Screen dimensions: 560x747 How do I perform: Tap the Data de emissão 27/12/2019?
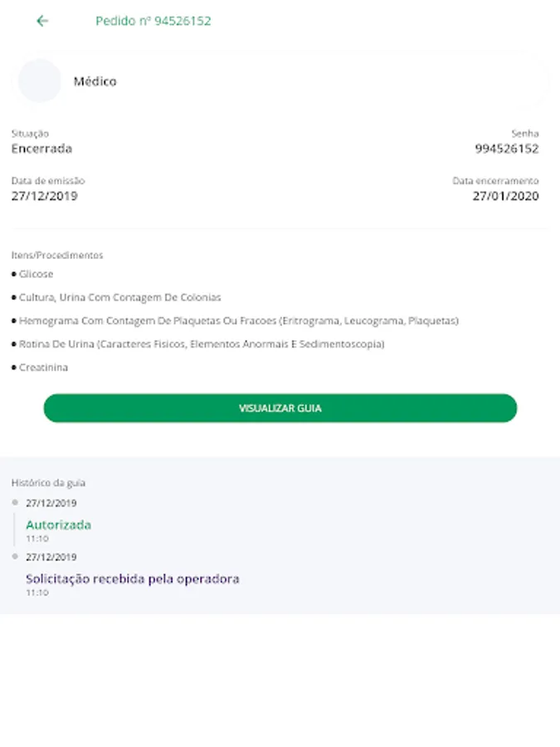point(44,196)
